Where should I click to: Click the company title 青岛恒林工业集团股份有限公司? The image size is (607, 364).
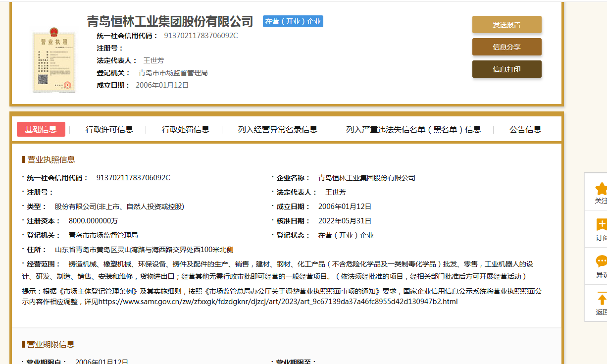[x=170, y=21]
